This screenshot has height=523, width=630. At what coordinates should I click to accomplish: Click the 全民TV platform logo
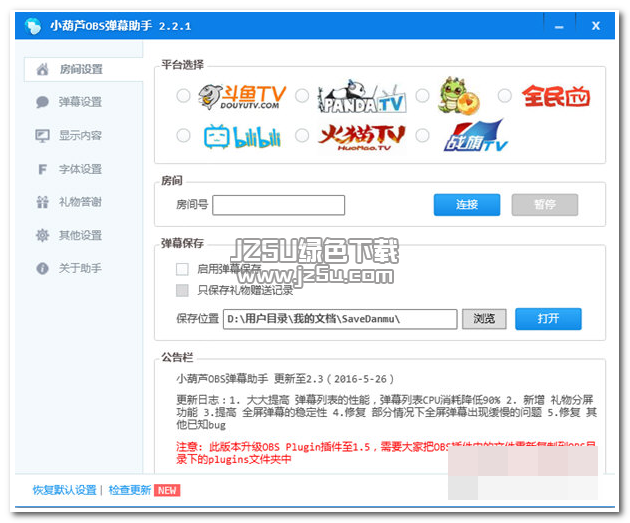point(556,96)
